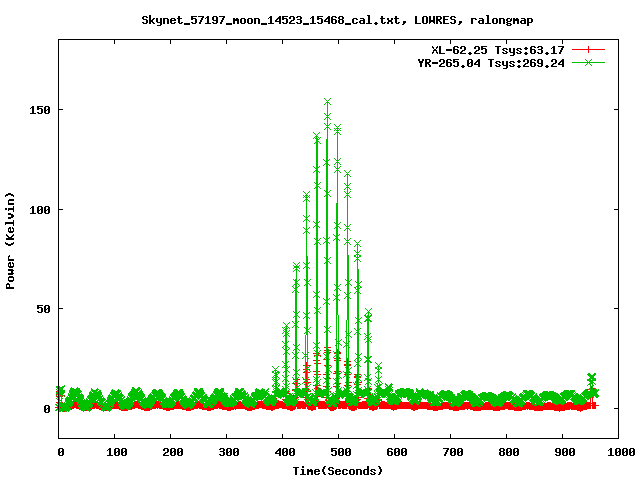Screen dimensions: 640x480
Task: Select the XL-62.25 Tsys:63.17 legend label
Action: [498, 50]
